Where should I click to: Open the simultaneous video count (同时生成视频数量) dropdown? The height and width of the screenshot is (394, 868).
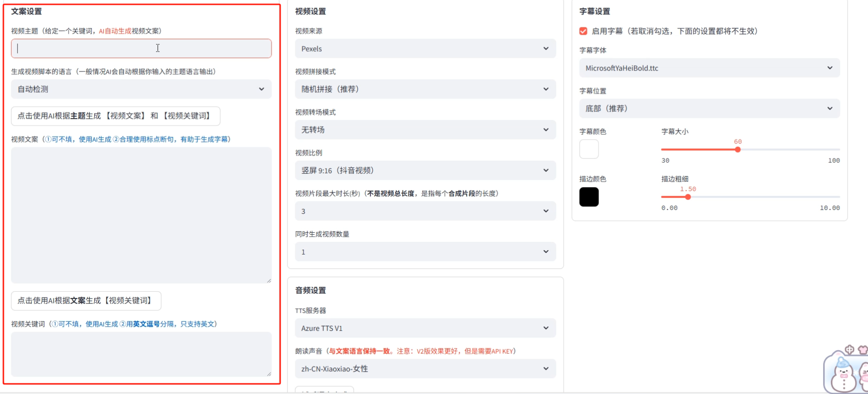[425, 252]
